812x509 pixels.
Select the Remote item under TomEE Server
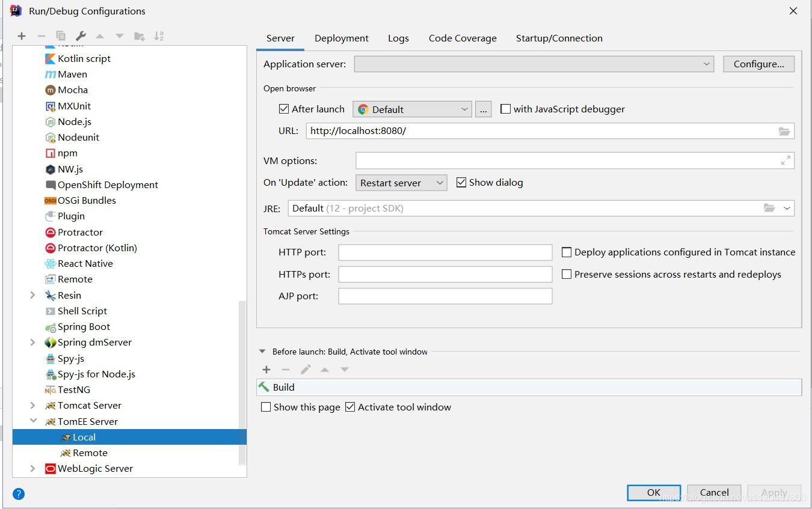click(x=90, y=453)
